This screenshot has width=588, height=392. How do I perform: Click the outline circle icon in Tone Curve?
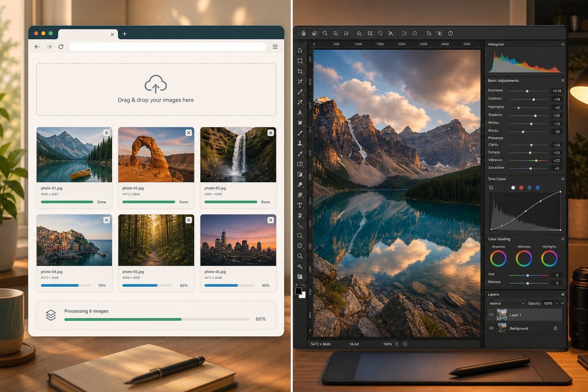(x=491, y=187)
